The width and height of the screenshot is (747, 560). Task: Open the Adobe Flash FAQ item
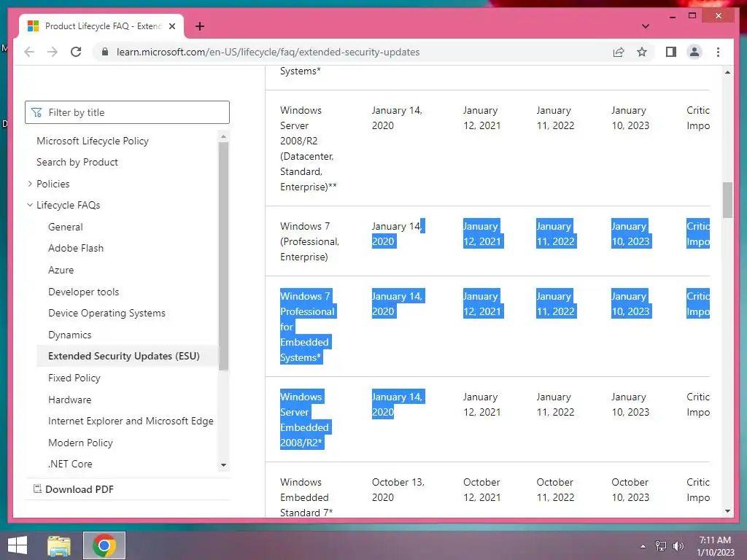76,248
